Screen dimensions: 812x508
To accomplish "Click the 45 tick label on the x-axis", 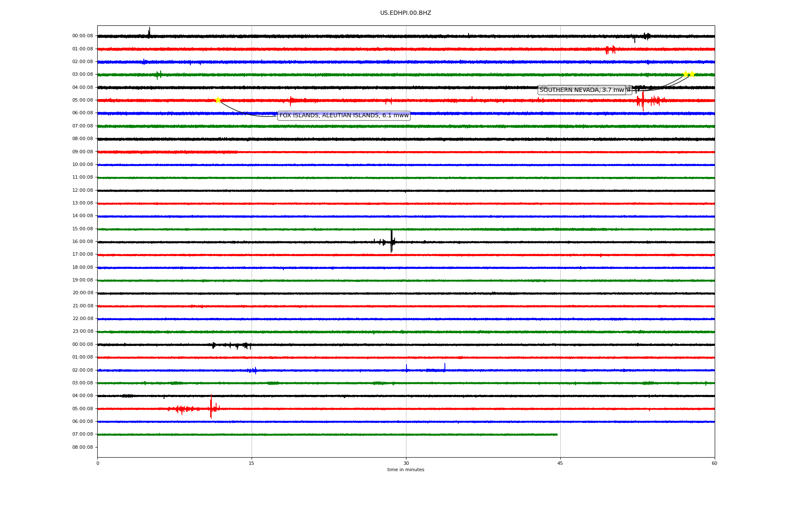I will coord(560,464).
